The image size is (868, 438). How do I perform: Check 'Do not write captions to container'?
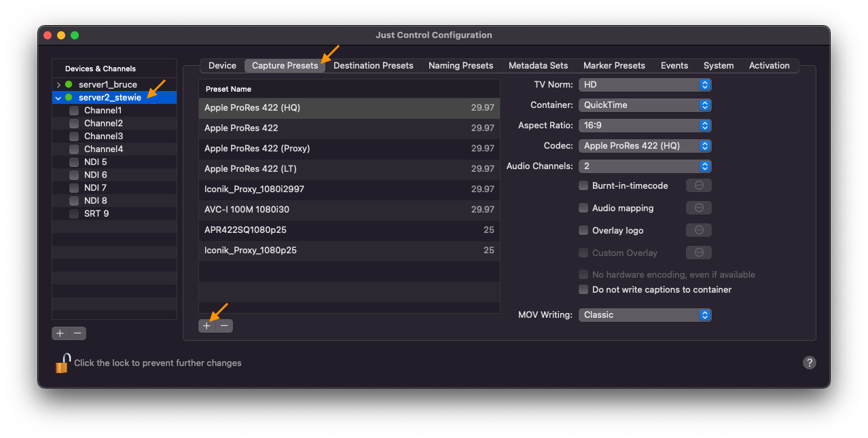[x=583, y=289]
